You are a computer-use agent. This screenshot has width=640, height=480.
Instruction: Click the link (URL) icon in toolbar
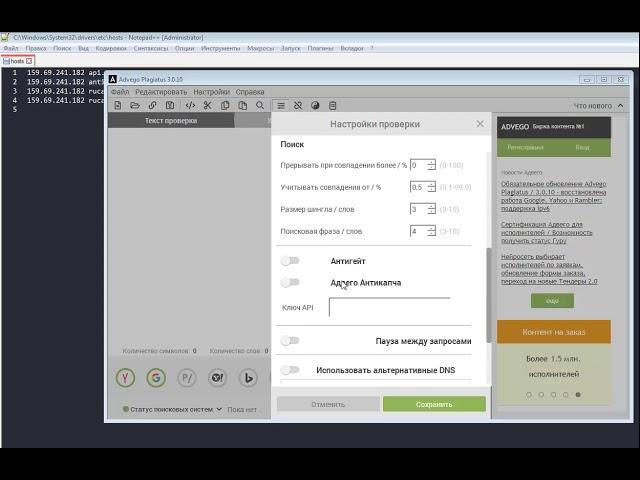tap(152, 105)
